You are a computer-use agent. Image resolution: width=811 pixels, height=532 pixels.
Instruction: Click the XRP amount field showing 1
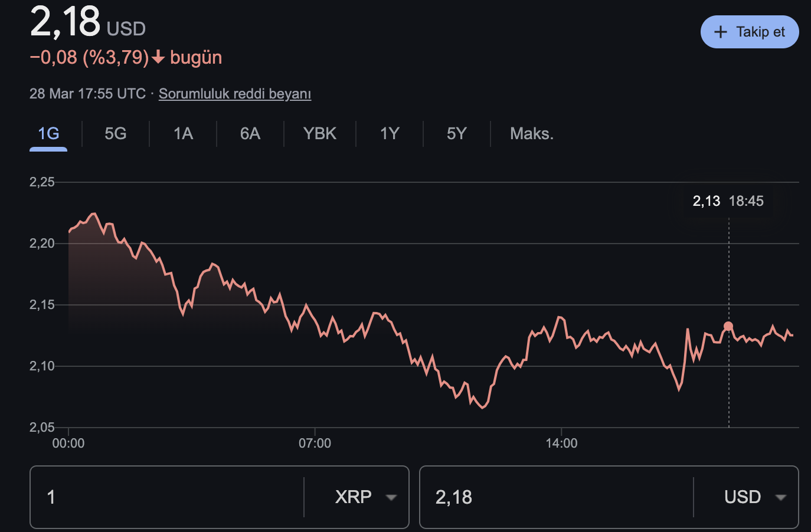168,497
